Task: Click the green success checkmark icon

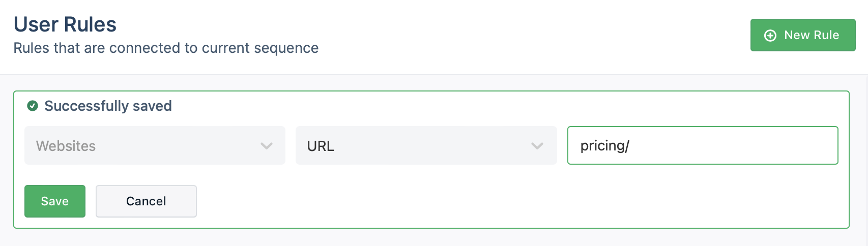Action: [33, 106]
